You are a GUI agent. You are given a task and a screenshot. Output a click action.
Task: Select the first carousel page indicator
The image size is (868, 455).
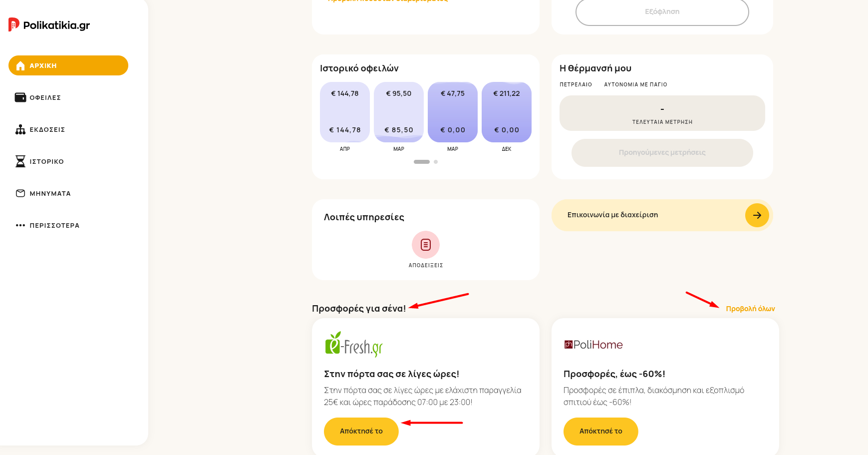click(422, 162)
